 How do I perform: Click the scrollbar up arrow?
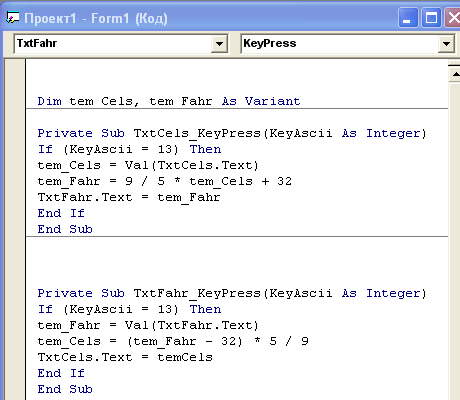[x=455, y=74]
